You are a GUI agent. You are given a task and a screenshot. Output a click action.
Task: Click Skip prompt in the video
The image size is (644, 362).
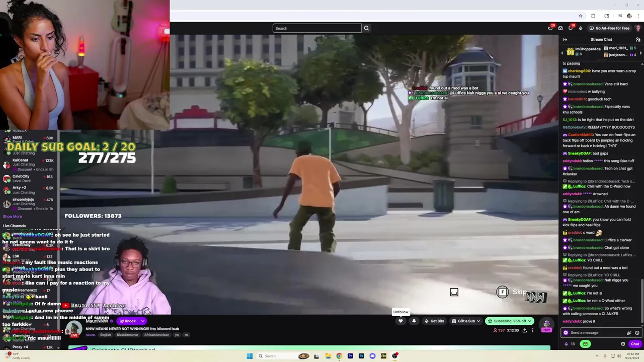click(512, 292)
